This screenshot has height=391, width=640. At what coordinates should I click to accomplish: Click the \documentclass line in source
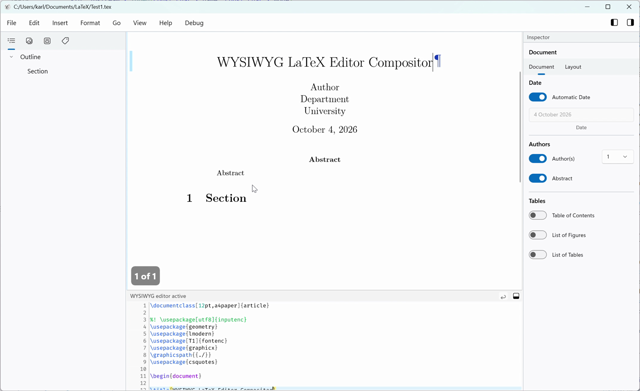point(209,306)
